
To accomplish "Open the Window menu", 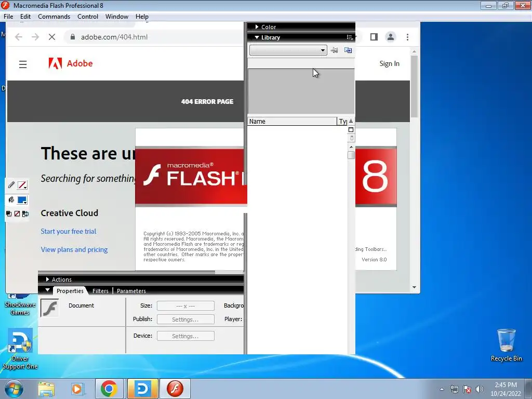I will [117, 16].
